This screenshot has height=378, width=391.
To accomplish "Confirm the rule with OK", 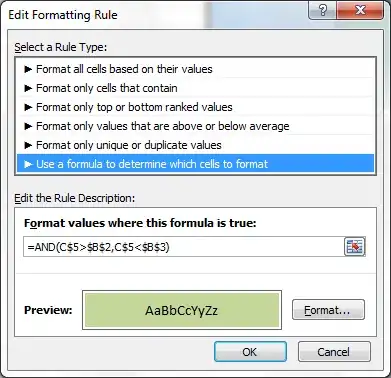I will pos(250,352).
